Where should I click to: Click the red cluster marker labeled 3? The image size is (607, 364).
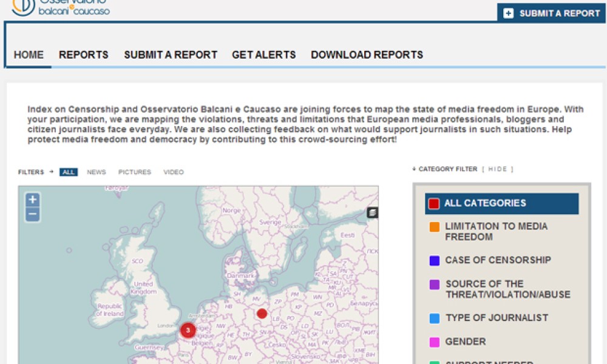[188, 331]
